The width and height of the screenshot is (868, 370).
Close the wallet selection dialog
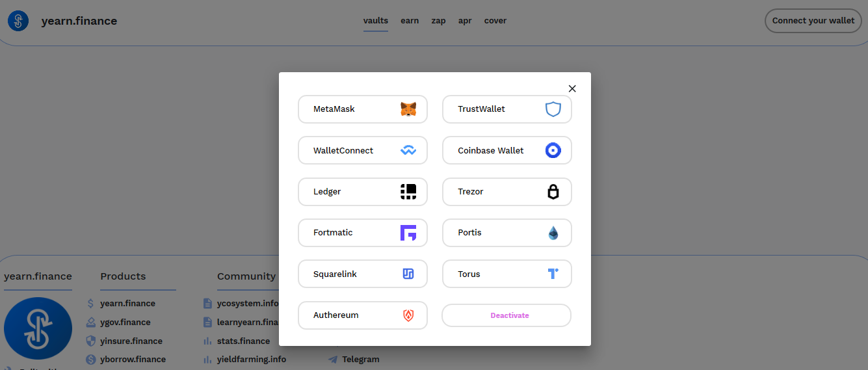click(572, 88)
